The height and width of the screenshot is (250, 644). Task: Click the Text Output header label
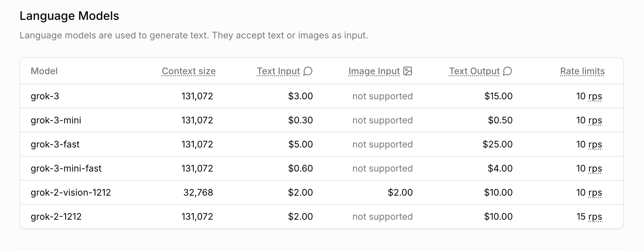pos(474,71)
